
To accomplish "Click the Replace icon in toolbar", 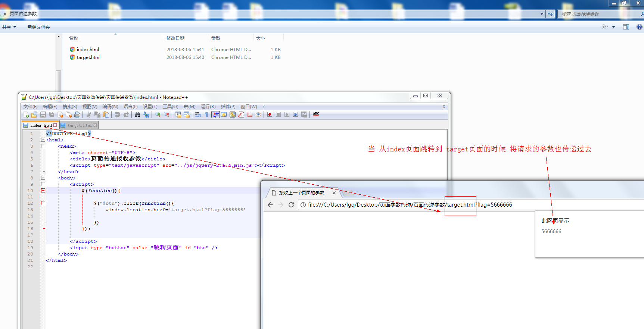I will (x=146, y=115).
